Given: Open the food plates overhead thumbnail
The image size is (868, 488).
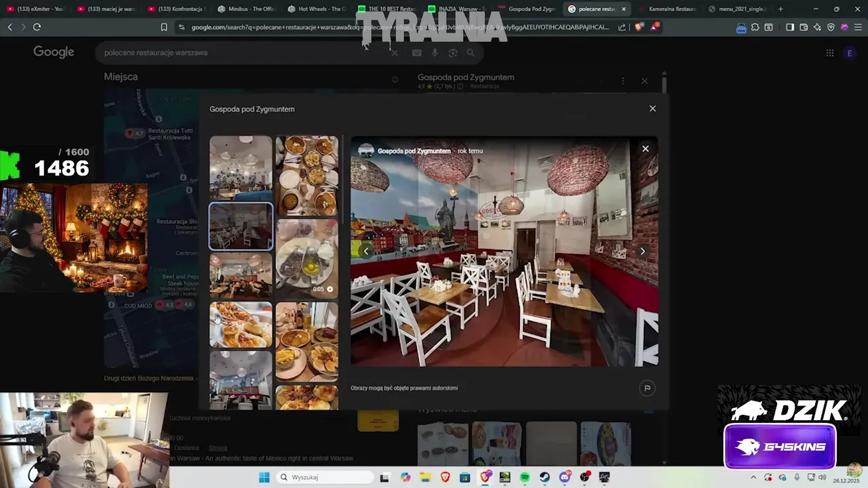Looking at the screenshot, I should pyautogui.click(x=307, y=176).
